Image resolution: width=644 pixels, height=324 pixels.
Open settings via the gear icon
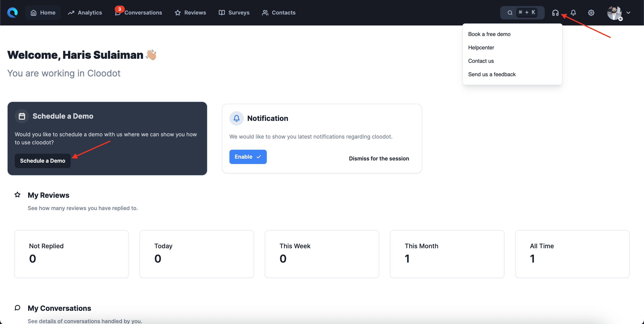(x=591, y=13)
